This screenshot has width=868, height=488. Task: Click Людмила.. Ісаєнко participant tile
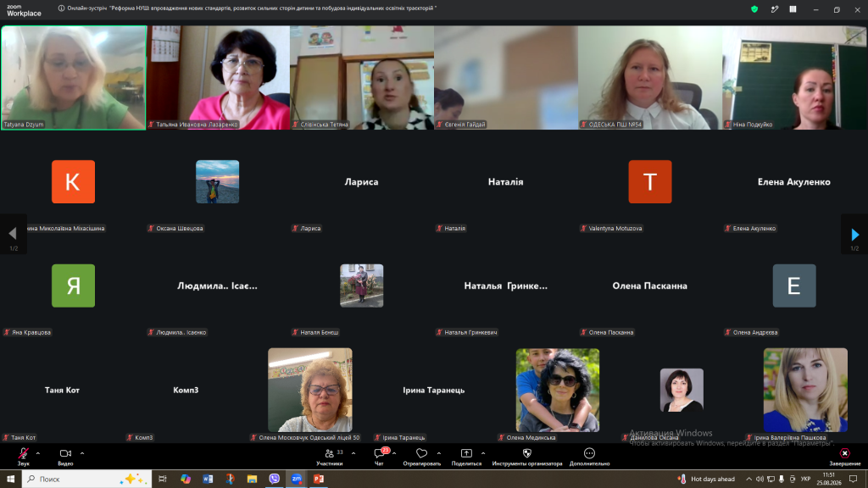218,286
